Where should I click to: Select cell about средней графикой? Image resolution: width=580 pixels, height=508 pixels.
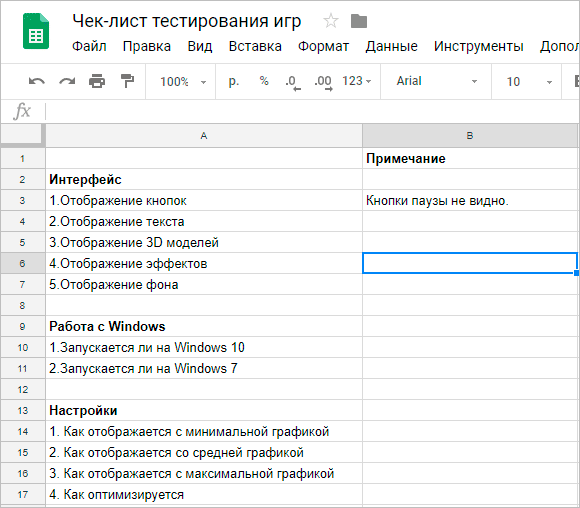coord(204,453)
